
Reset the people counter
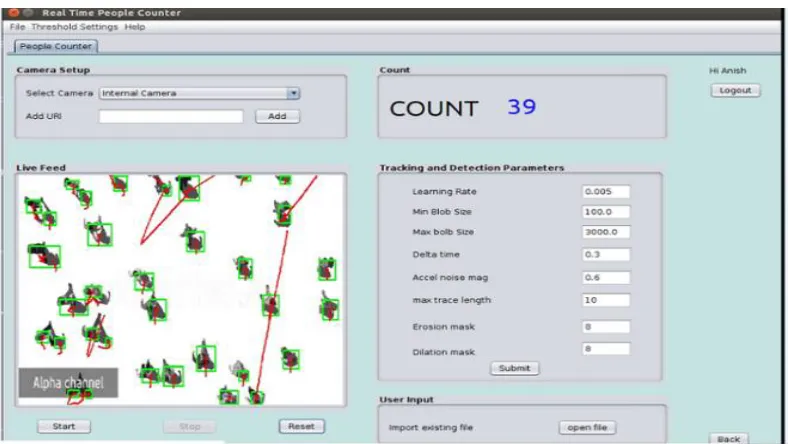coord(302,426)
